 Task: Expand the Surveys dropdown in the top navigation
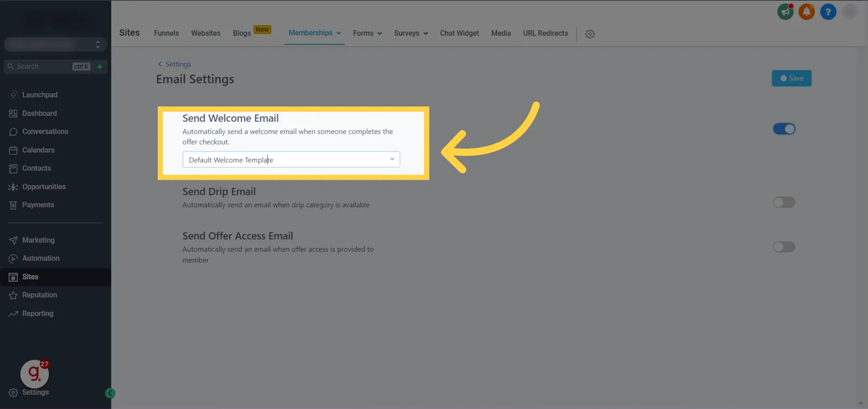click(411, 33)
